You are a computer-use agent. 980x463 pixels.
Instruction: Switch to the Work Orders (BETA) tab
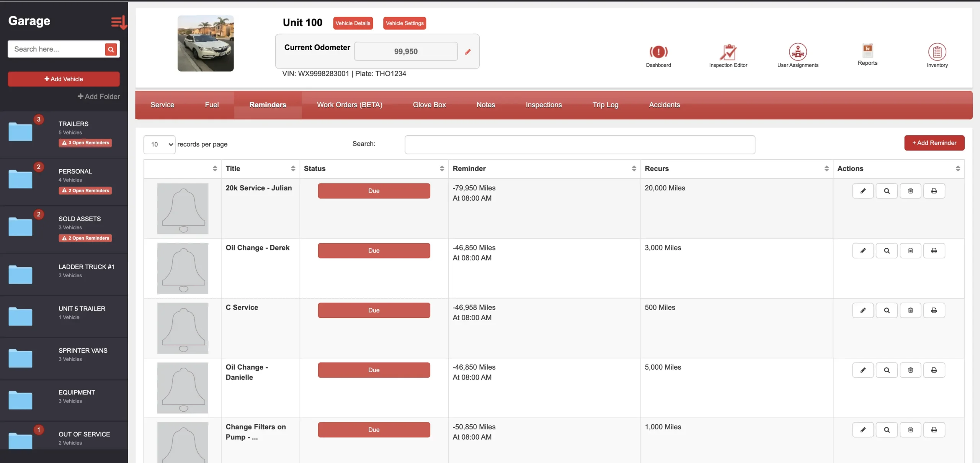point(349,105)
